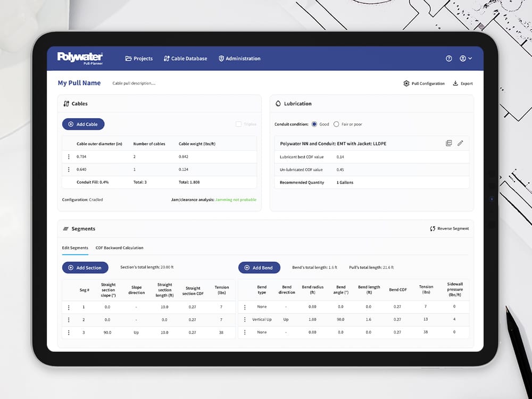This screenshot has width=532, height=399.
Task: Open row menu for segment 2
Action: (69, 320)
